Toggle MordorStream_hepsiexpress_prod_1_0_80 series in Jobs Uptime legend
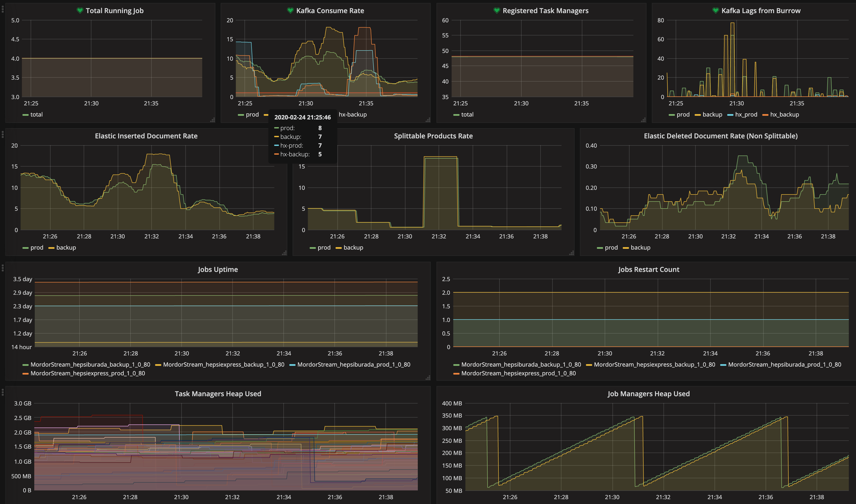 click(88, 373)
